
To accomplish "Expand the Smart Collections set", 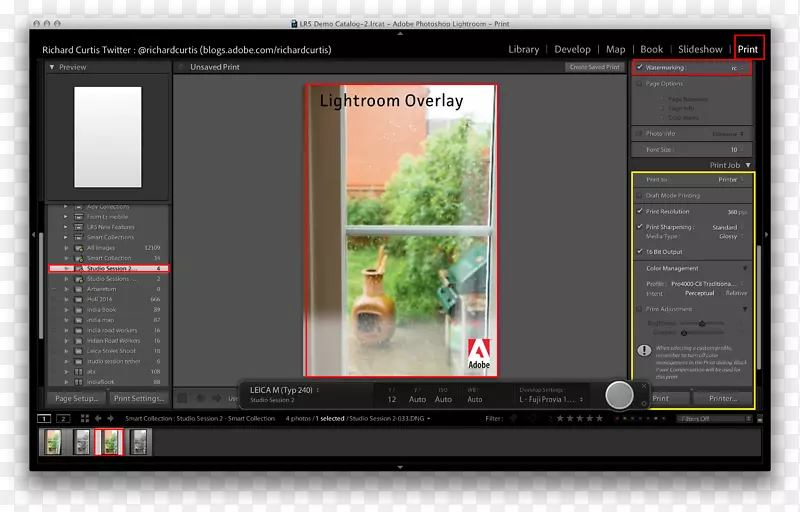I will pyautogui.click(x=65, y=238).
